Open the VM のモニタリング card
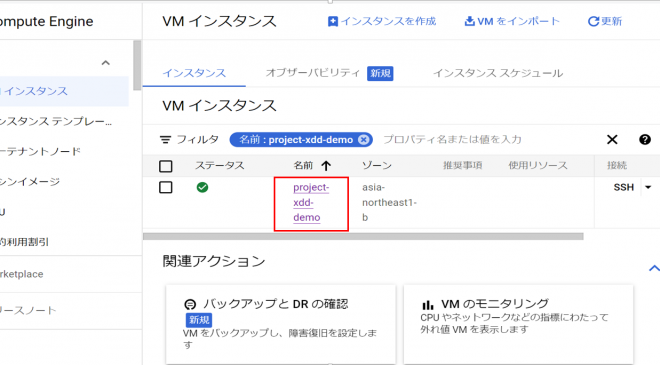Screen dimensions: 660x365 pyautogui.click(x=519, y=324)
